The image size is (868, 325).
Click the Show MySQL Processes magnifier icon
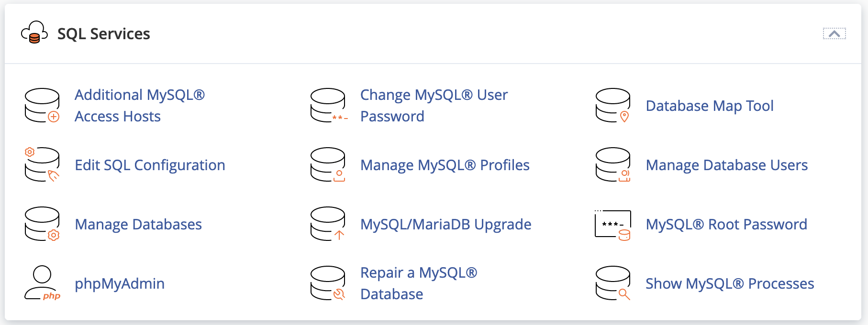pos(624,294)
